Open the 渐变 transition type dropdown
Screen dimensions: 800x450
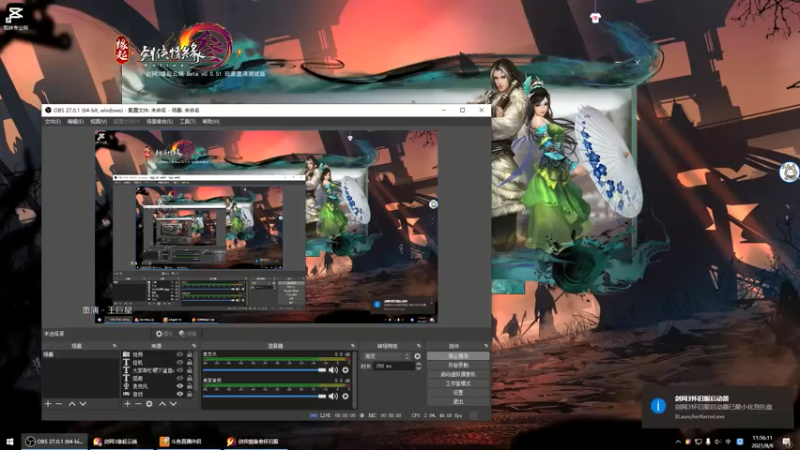tap(386, 356)
